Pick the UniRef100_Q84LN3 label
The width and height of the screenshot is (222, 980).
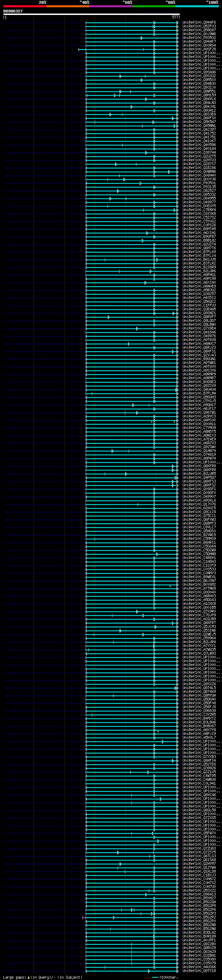[x=199, y=103]
